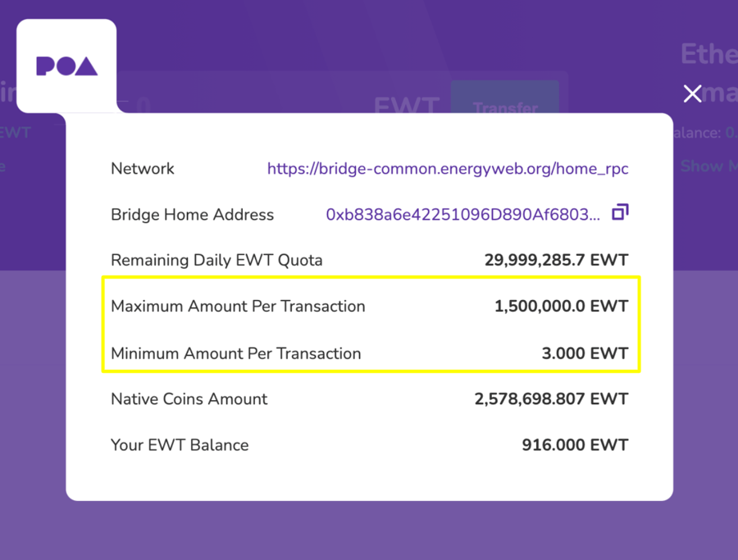The image size is (738, 560).
Task: Select the 29,999,285.7 EWT quota value
Action: pos(556,261)
